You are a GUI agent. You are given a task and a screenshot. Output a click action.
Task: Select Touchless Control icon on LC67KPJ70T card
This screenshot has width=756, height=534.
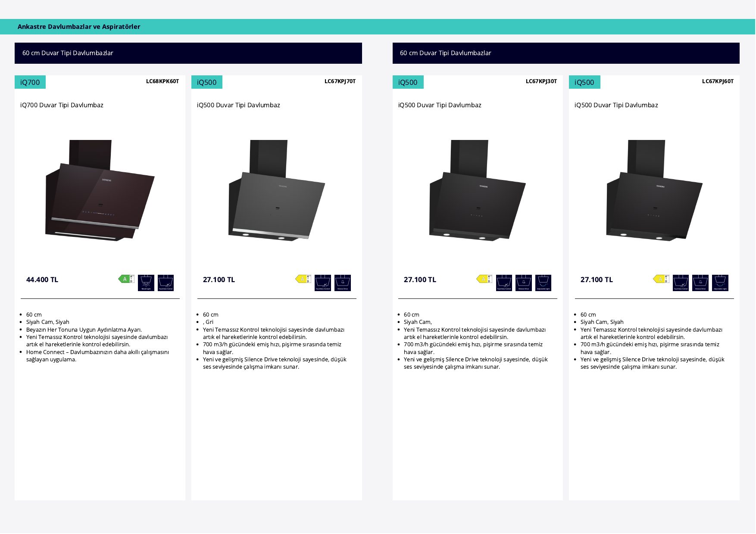tap(323, 283)
